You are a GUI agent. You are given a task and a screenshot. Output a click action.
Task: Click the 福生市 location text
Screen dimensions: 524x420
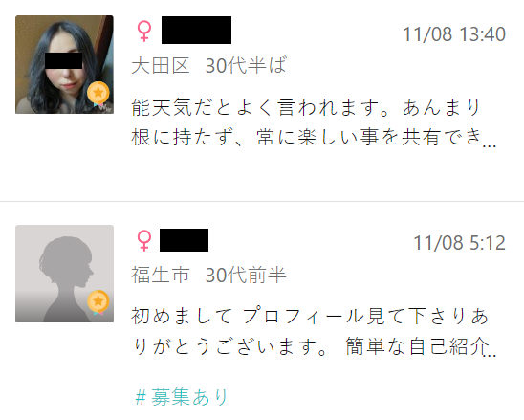tap(161, 275)
